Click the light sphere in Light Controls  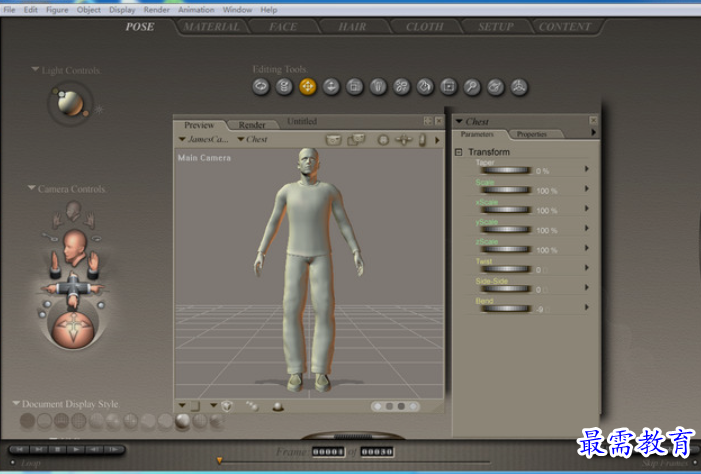(70, 101)
